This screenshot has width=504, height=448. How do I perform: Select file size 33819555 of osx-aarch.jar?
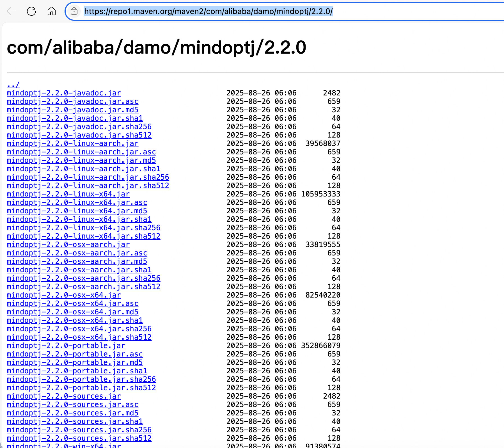[x=323, y=244]
